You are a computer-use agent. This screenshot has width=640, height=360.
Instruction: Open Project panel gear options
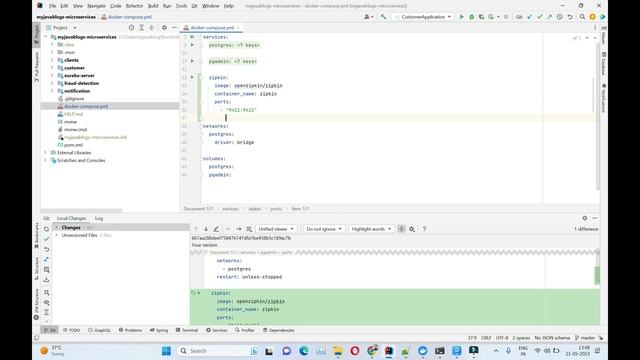coord(164,28)
